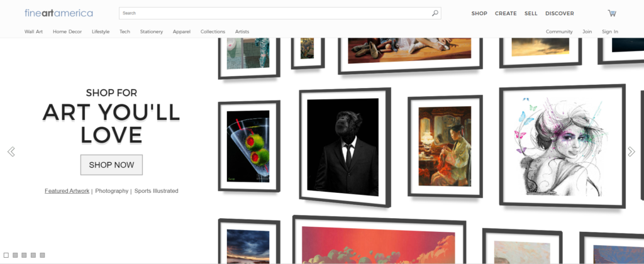Open the Shop menu
The image size is (644, 264).
tap(479, 14)
